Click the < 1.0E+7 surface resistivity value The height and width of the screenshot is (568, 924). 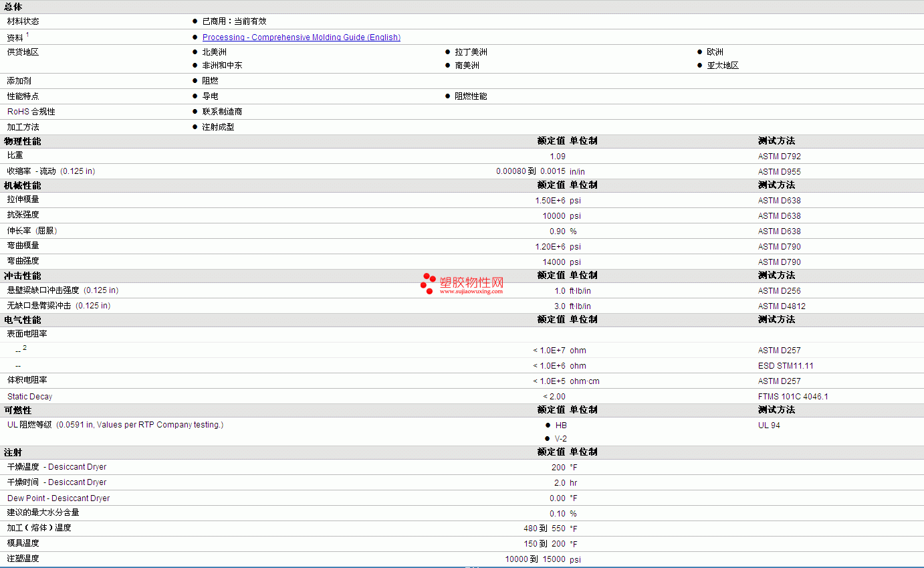(550, 351)
